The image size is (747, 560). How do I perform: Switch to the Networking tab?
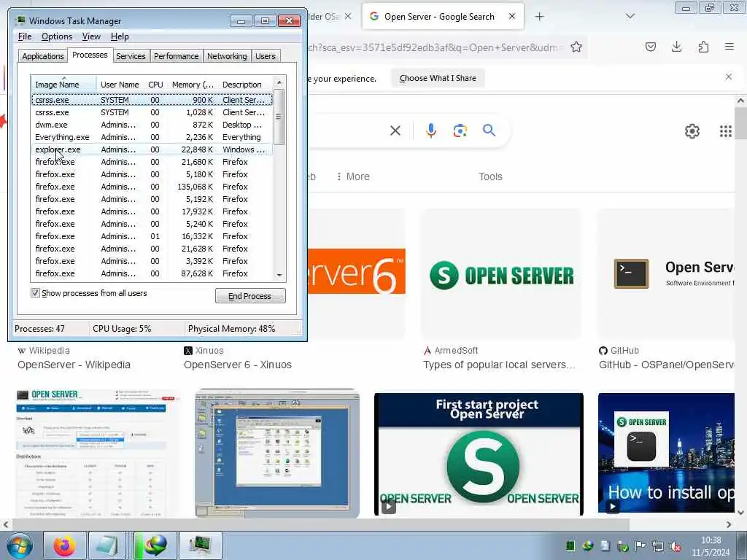pyautogui.click(x=227, y=56)
